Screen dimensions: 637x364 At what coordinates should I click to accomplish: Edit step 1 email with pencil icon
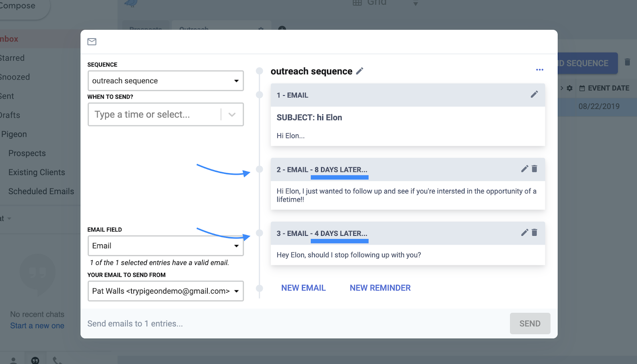click(534, 94)
